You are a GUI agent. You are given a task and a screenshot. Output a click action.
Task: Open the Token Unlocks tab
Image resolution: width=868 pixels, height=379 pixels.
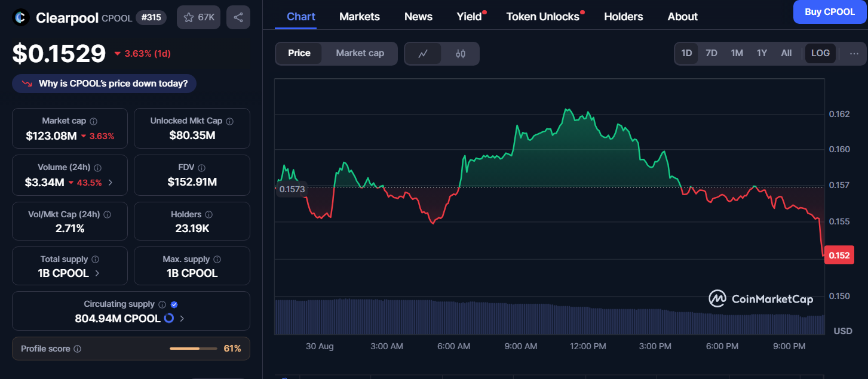(x=543, y=17)
